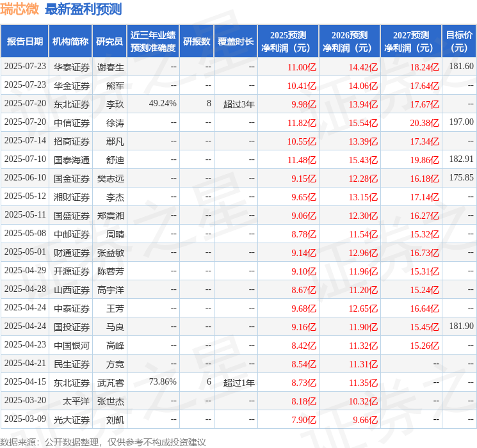
Task: Click 2025 profit value 11.82亿
Action: (302, 123)
